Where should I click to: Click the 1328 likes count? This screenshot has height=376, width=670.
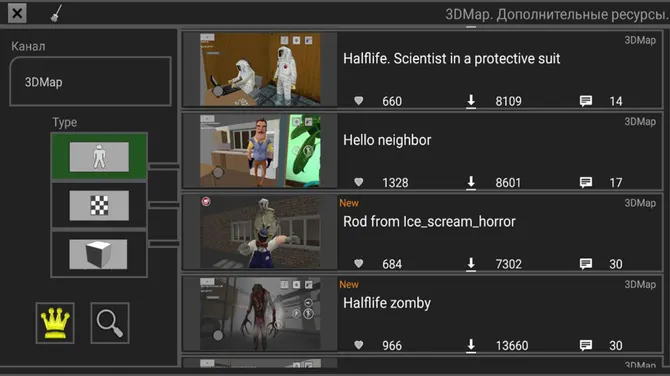395,183
